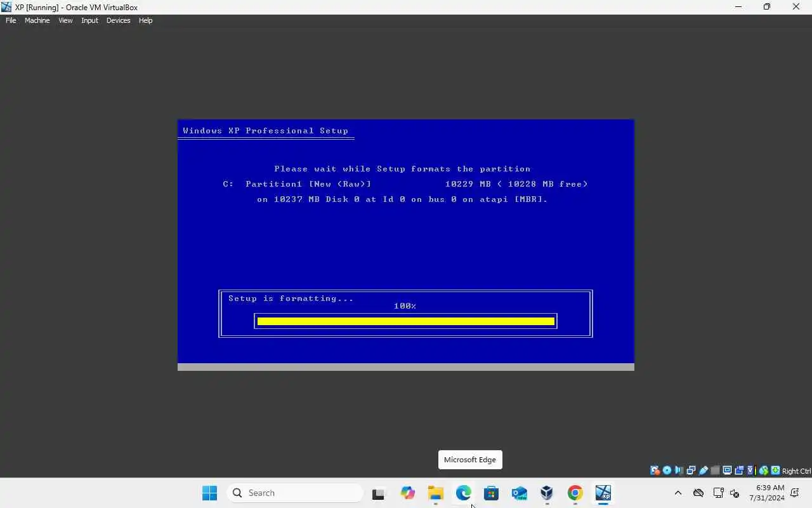
Task: Restore down the VirtualBox window
Action: pos(767,7)
